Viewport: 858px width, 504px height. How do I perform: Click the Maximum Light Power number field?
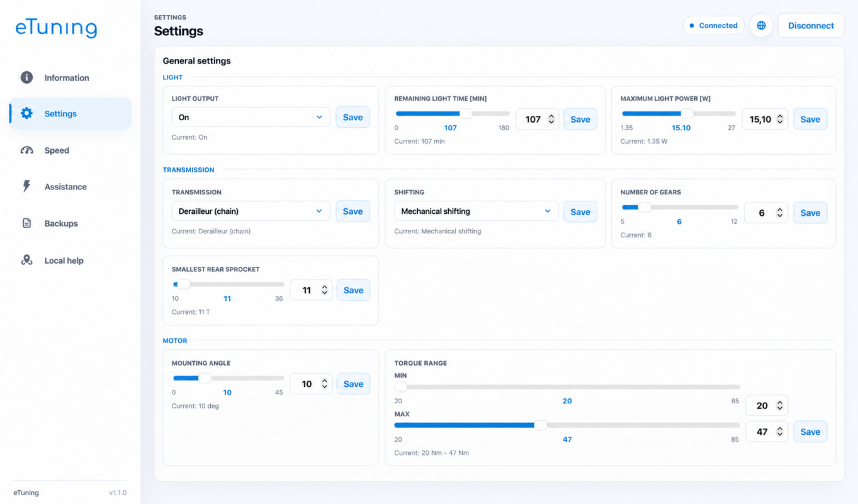pos(764,120)
